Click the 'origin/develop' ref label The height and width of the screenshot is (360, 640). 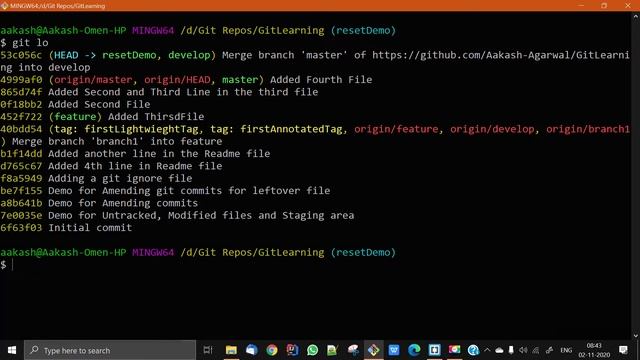pos(492,129)
